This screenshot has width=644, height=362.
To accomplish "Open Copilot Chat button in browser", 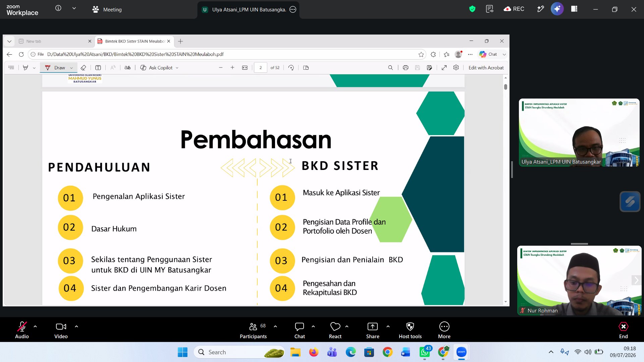I will (488, 54).
